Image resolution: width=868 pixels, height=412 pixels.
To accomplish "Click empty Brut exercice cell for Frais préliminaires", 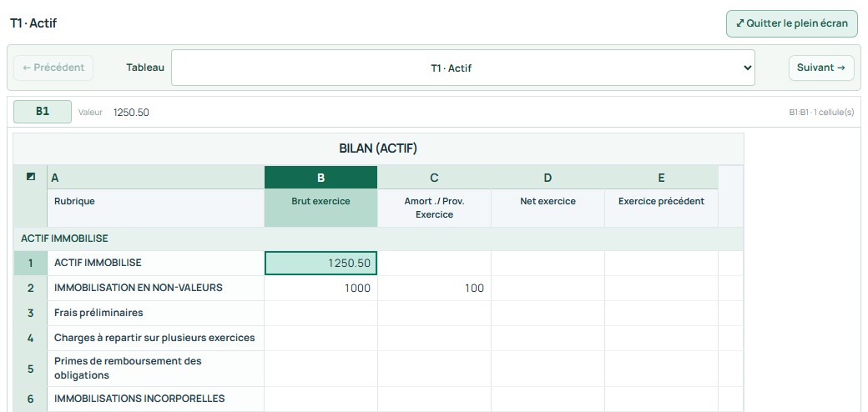I will 321,313.
